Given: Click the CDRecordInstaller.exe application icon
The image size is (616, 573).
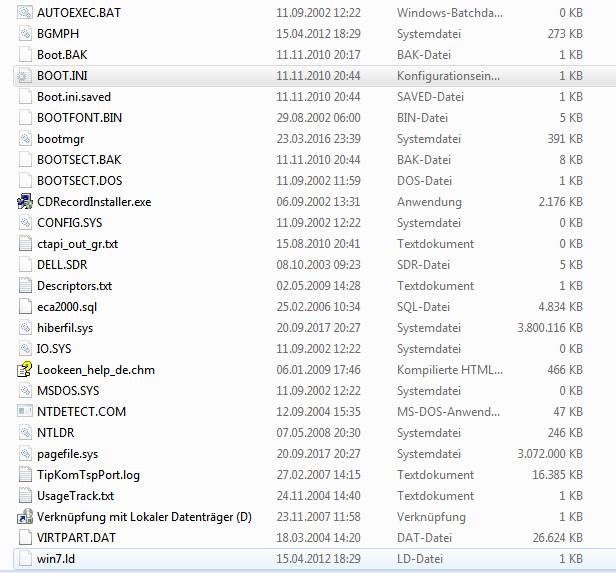Looking at the screenshot, I should [25, 202].
